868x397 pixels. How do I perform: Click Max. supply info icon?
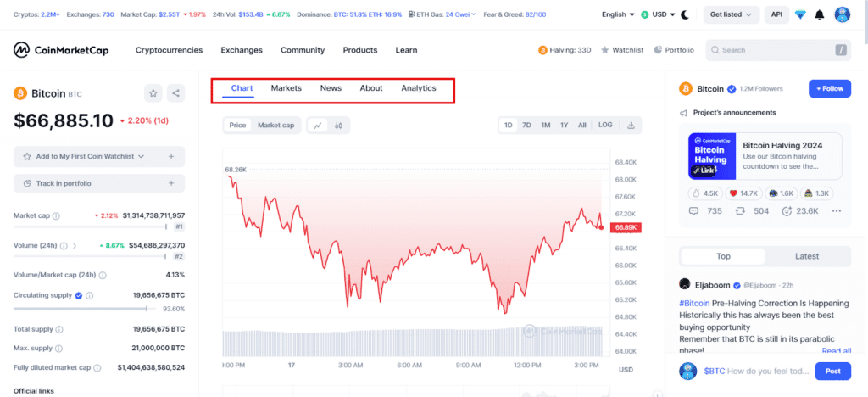58,349
